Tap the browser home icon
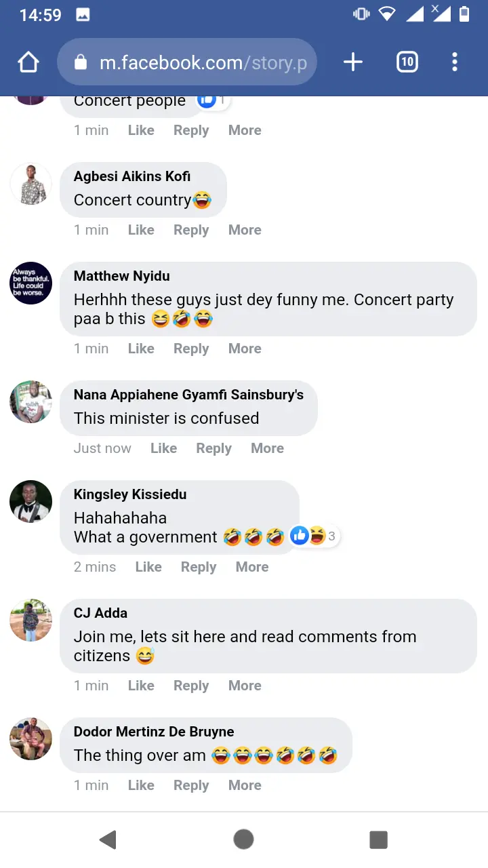Screen dimensions: 488x868 (x=28, y=63)
